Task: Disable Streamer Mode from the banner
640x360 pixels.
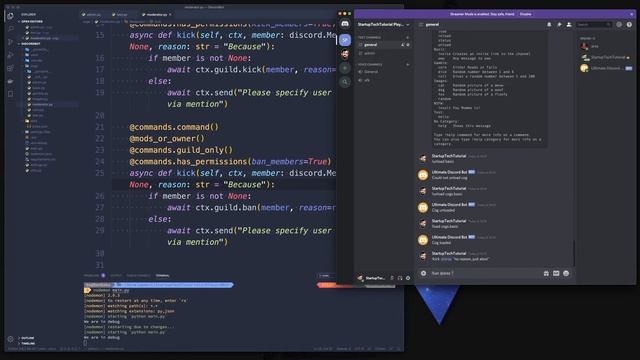Action: 526,14
